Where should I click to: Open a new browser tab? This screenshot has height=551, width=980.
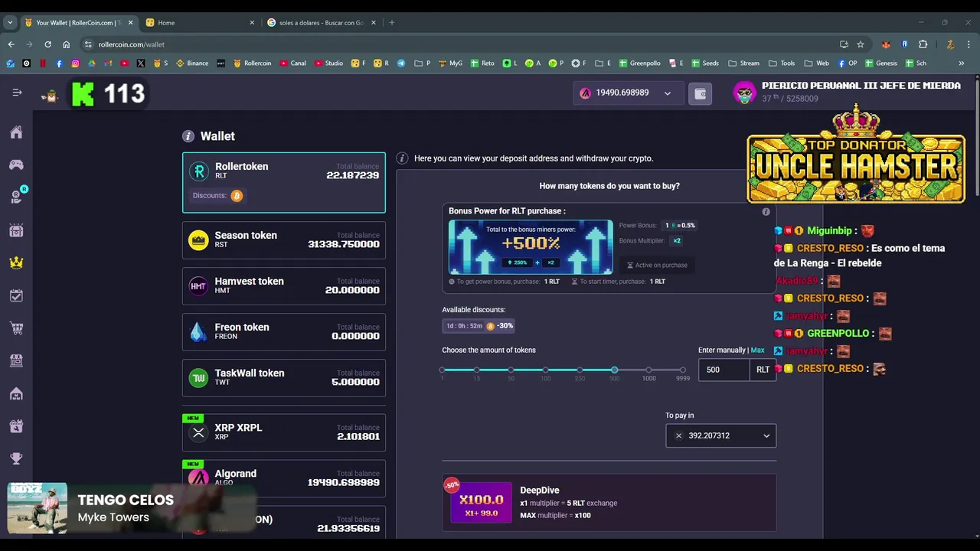(x=391, y=22)
